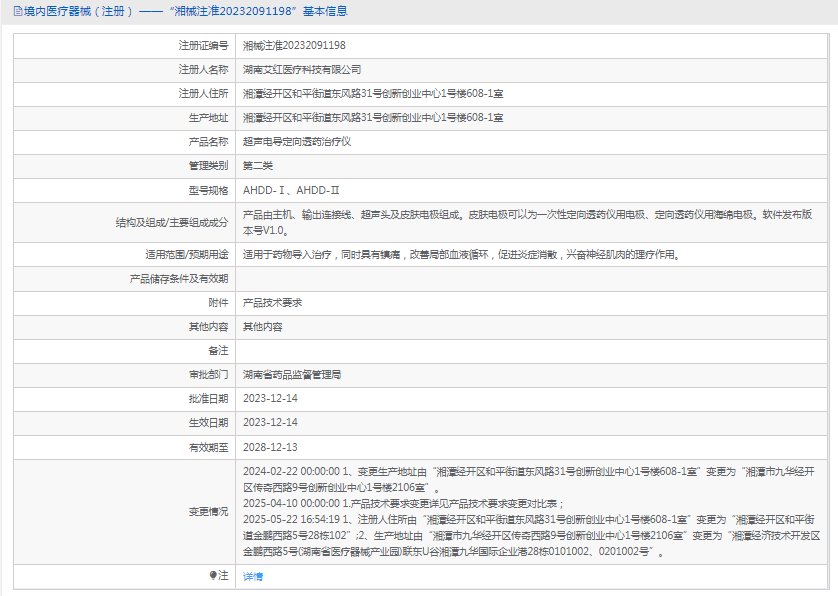Click the 结构及组成/主要组成成分 label

172,222
